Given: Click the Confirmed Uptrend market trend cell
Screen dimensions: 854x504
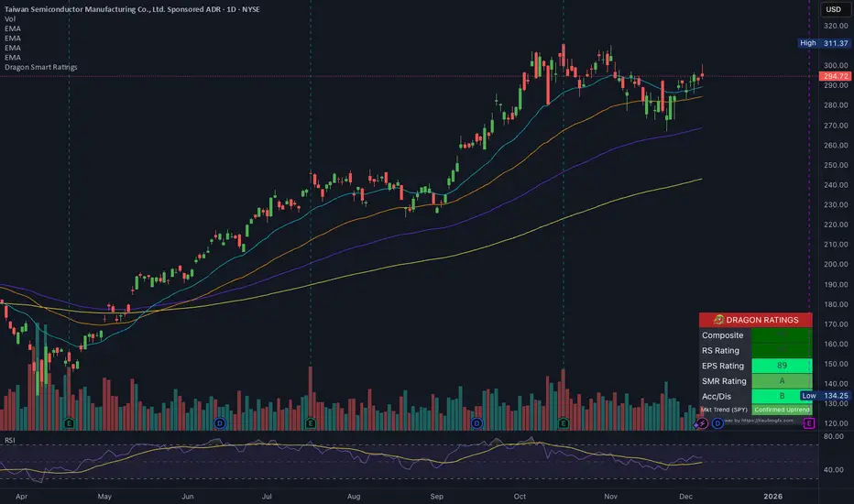Looking at the screenshot, I should point(782,410).
